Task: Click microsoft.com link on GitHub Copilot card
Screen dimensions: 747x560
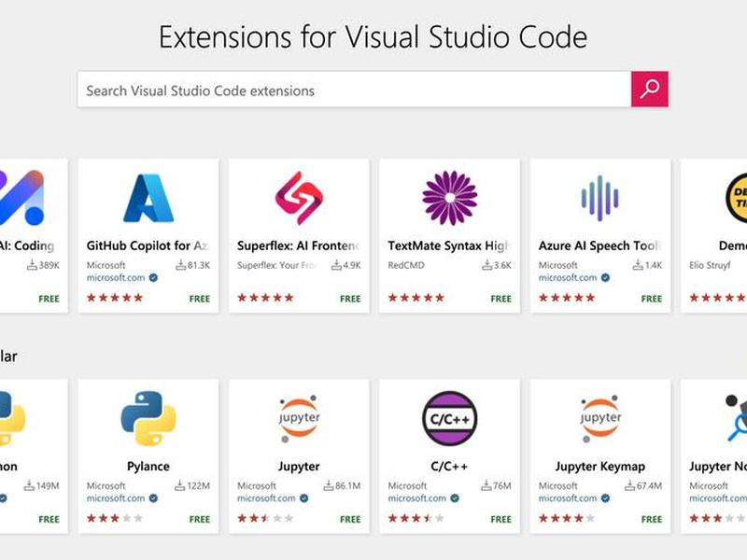Action: pos(116,277)
